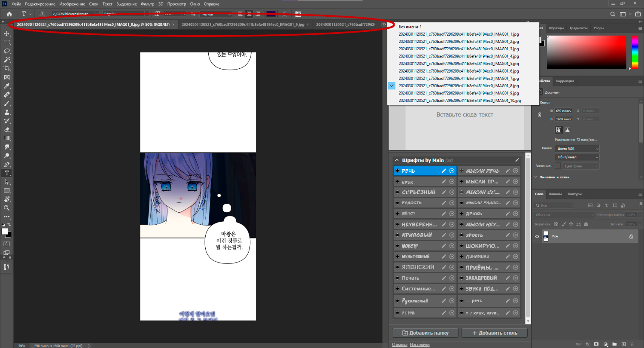
Task: Open the layer Вид filter dropdown
Action: coord(554,205)
